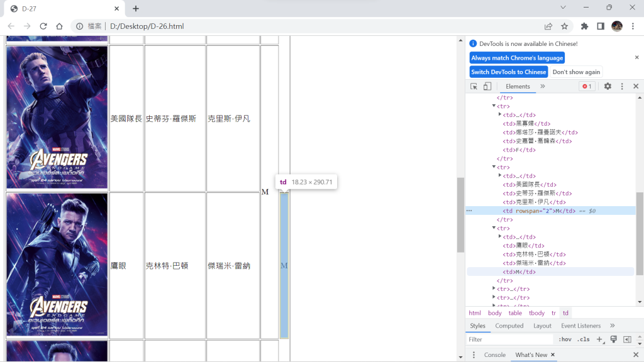Viewport: 644px width, 362px height.
Task: Click the browser back arrow
Action: (x=11, y=26)
